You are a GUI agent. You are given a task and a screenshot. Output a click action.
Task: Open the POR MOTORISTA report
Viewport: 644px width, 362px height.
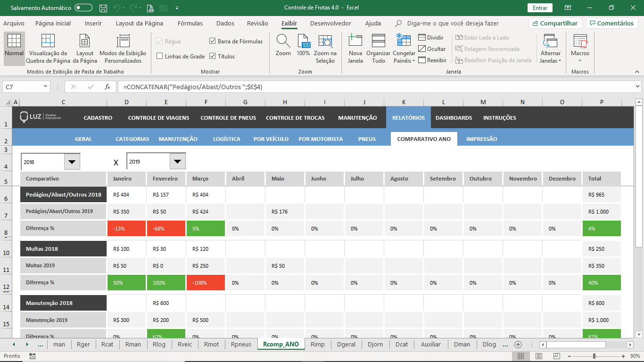tap(321, 139)
